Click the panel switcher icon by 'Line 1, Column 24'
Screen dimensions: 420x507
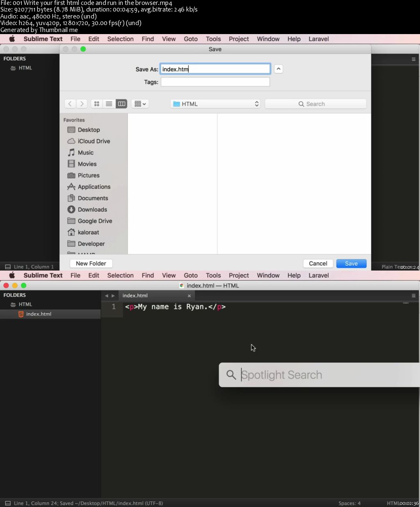tap(8, 503)
